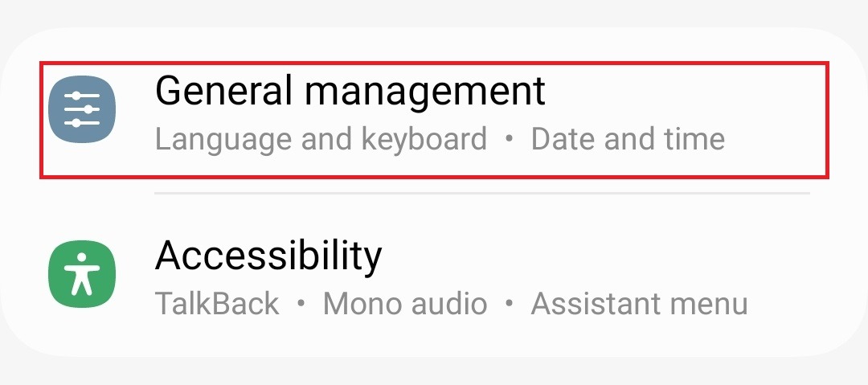Image resolution: width=868 pixels, height=385 pixels.
Task: Click the red-outlined General management row
Action: tap(434, 121)
